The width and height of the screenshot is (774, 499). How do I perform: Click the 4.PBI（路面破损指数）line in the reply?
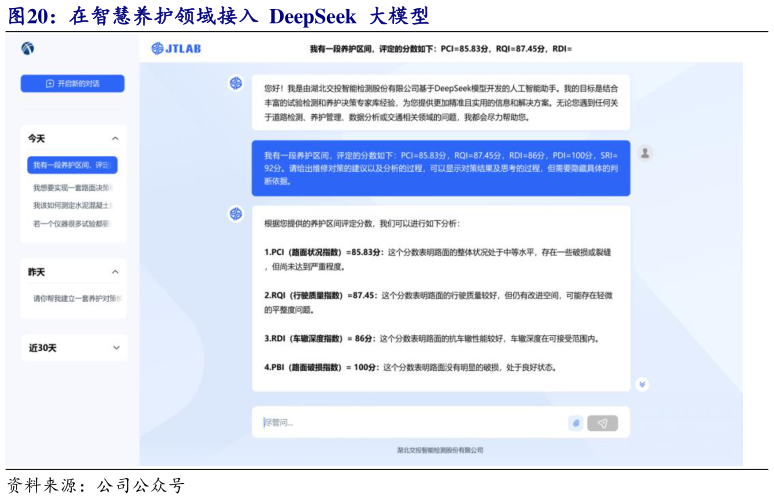coord(411,367)
